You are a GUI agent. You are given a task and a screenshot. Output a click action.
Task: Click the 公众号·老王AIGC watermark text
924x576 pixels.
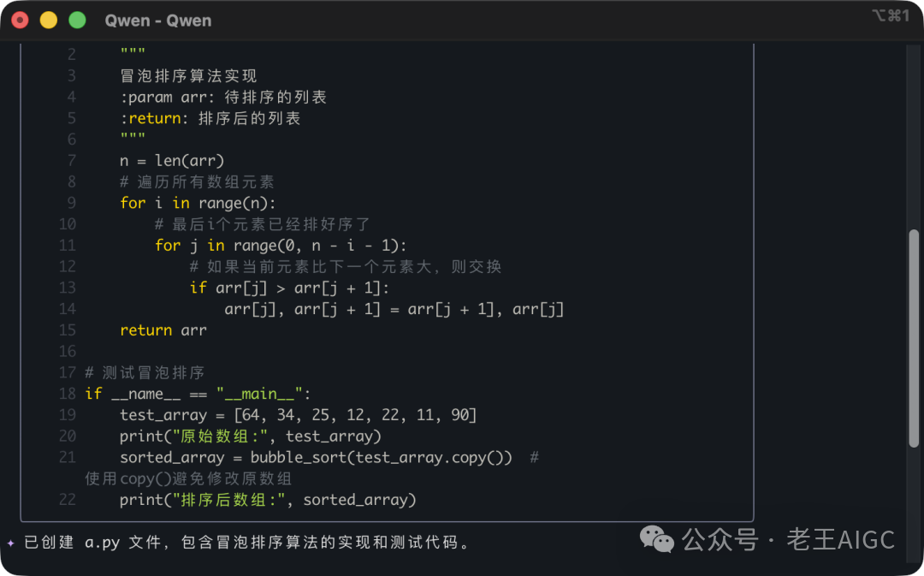(x=787, y=540)
